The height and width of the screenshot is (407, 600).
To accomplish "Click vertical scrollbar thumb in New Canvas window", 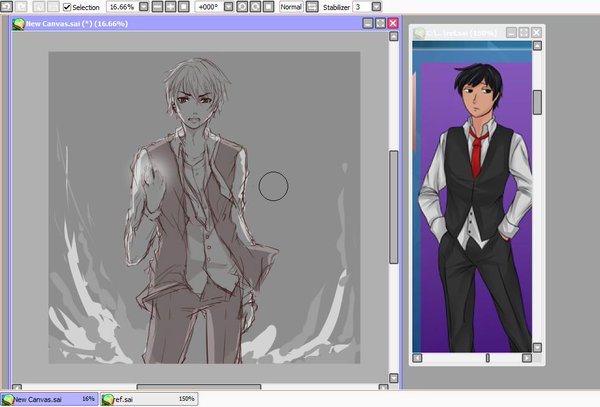I will [x=393, y=207].
